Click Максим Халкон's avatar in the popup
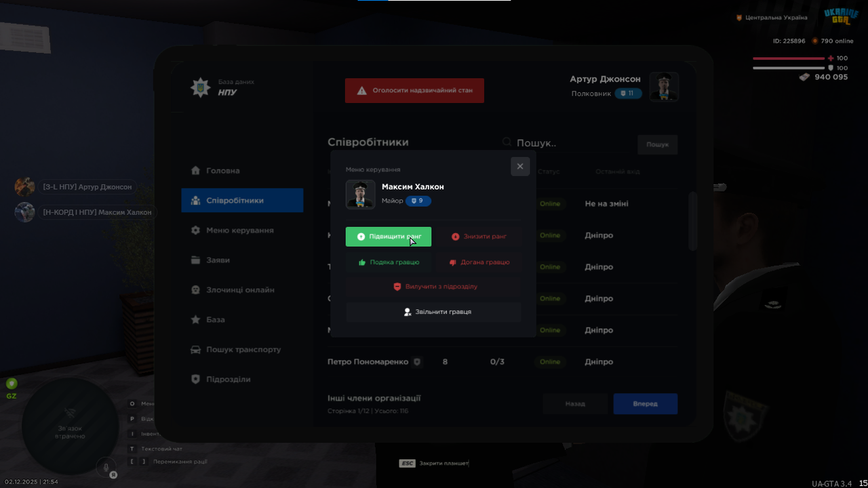 tap(361, 195)
